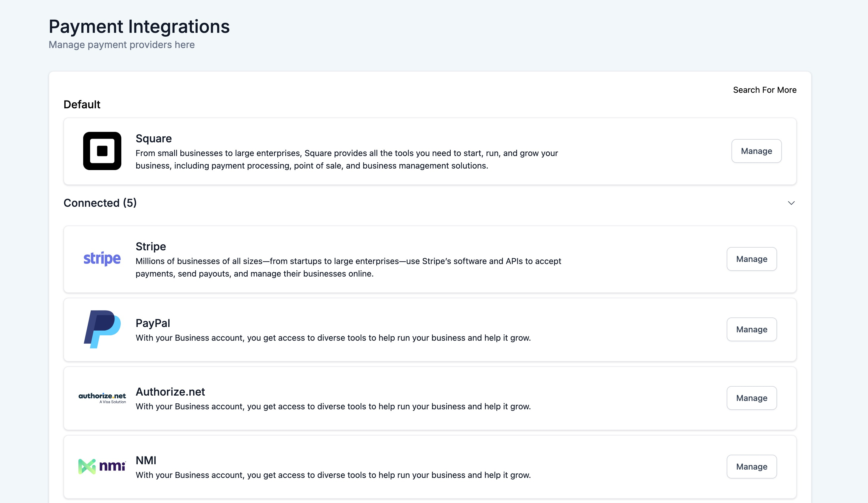Image resolution: width=868 pixels, height=503 pixels.
Task: Click the Square logo icon
Action: click(102, 151)
